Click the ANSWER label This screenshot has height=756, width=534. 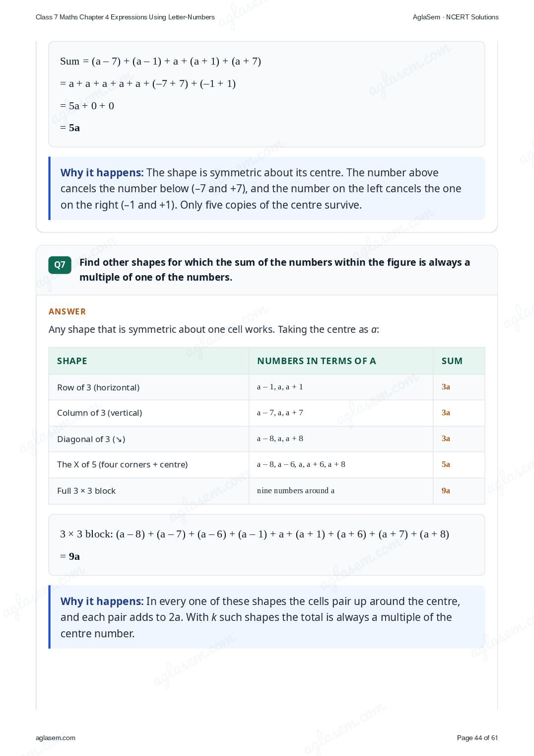tap(67, 311)
